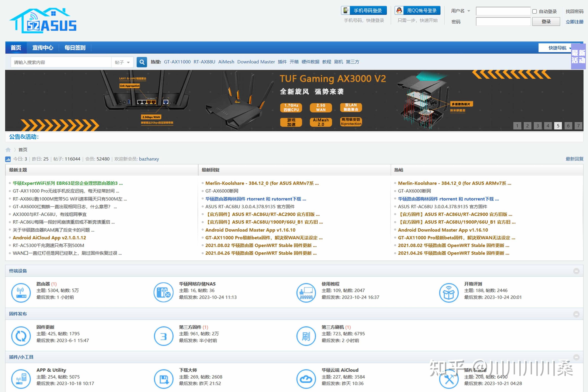Click the router forum section icon
This screenshot has height=392, width=588.
coord(21,293)
